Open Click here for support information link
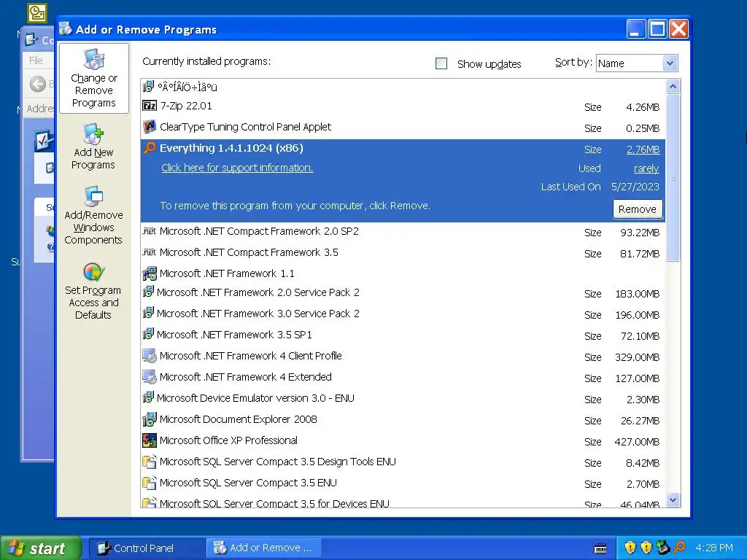The width and height of the screenshot is (747, 560). (237, 168)
